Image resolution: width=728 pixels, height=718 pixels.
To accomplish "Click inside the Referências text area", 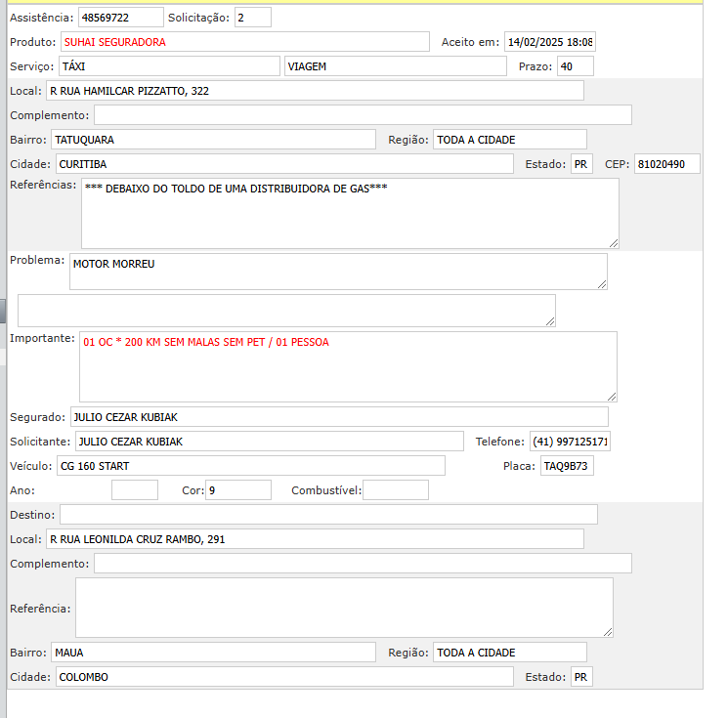I will point(349,214).
